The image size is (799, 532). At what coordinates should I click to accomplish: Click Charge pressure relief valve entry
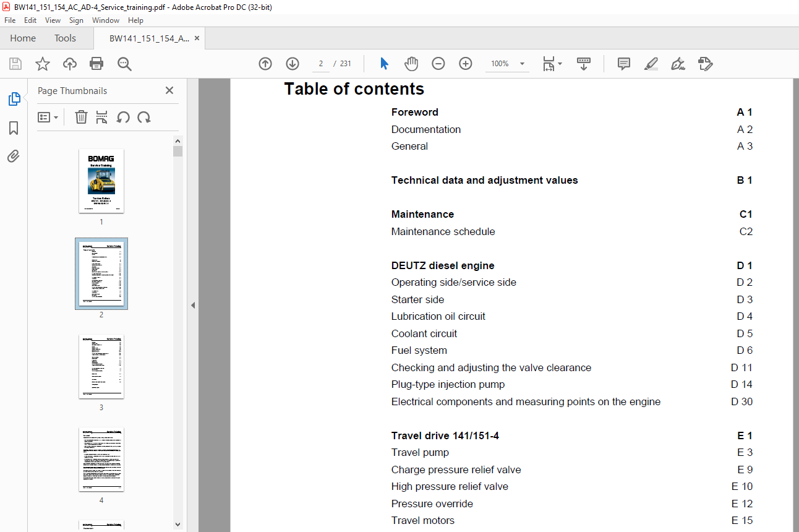pyautogui.click(x=456, y=470)
